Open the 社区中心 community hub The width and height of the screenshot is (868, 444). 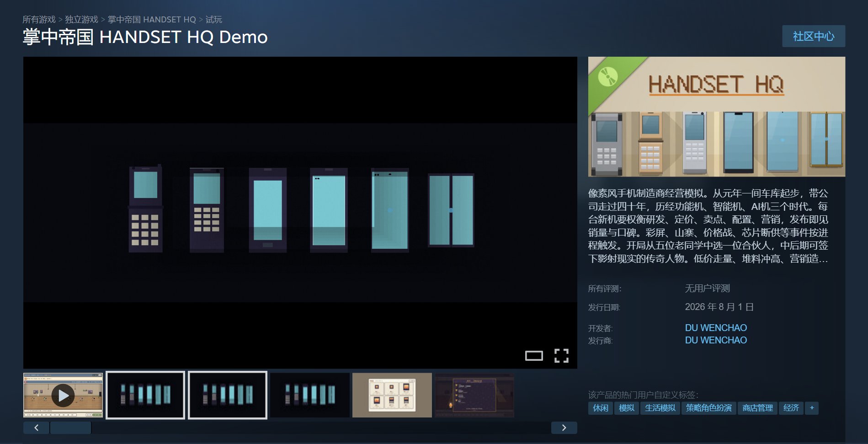(814, 36)
